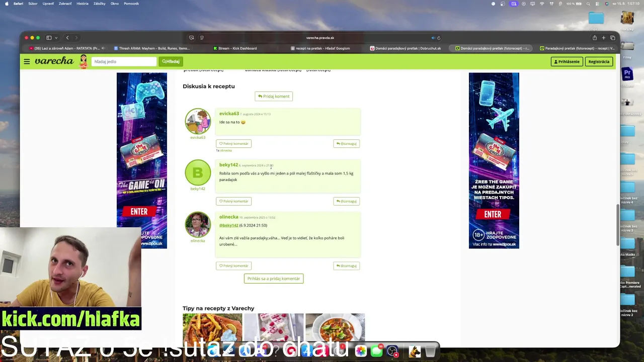
Task: Open the @beky142 mention link
Action: point(228,225)
